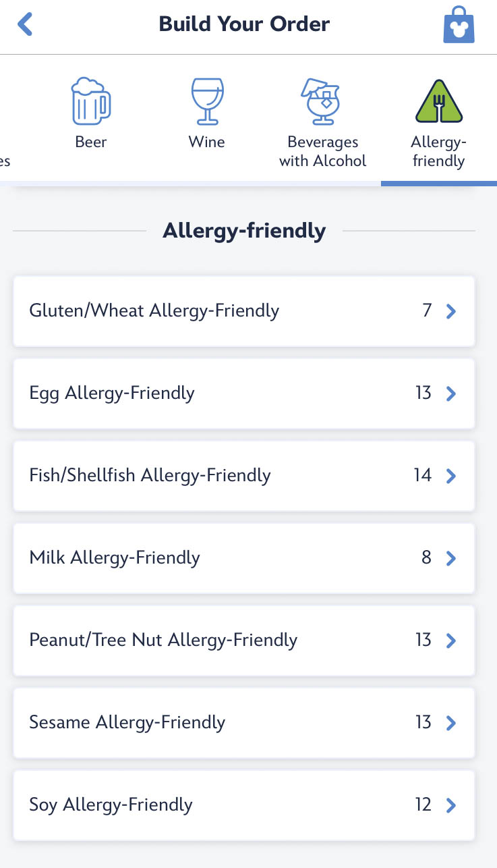Viewport: 497px width, 868px height.
Task: Open the shopping bag cart
Action: (x=459, y=26)
